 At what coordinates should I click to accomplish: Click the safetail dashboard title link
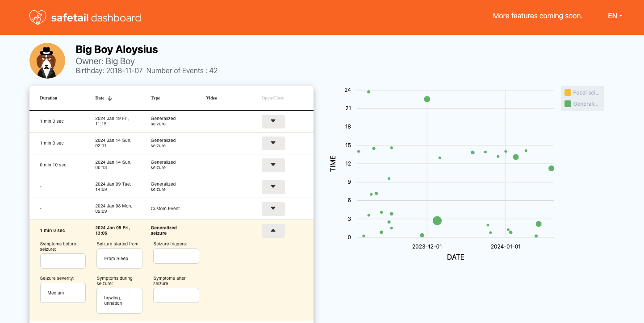point(96,18)
